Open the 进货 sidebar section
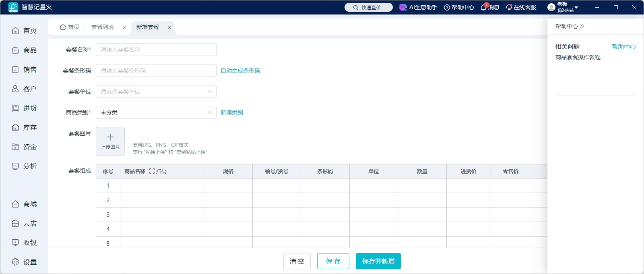 click(x=24, y=108)
